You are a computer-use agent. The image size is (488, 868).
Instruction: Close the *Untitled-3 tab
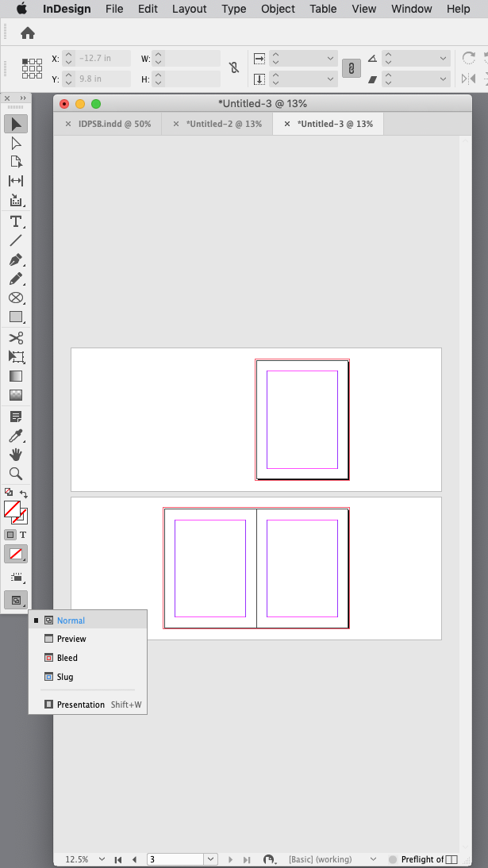[x=287, y=124]
